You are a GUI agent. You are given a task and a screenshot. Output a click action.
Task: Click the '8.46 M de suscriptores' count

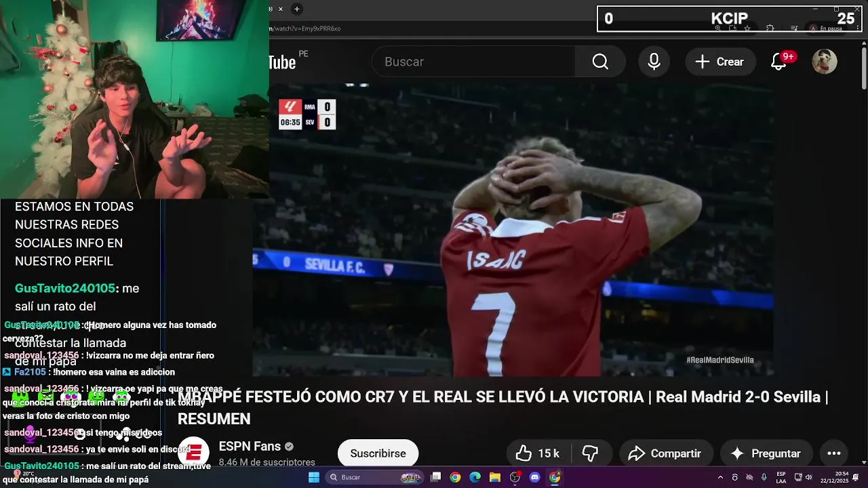tap(267, 462)
